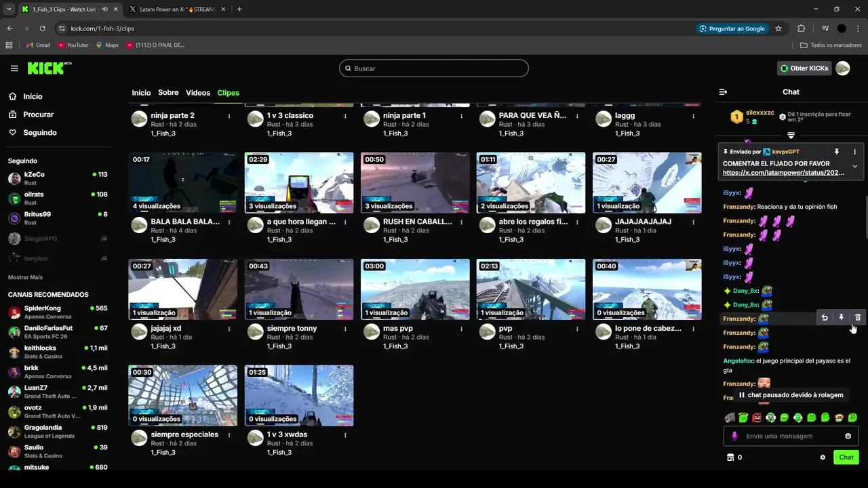This screenshot has height=488, width=868.
Task: Open the Inicio home icon in sidebar
Action: pyautogui.click(x=13, y=96)
